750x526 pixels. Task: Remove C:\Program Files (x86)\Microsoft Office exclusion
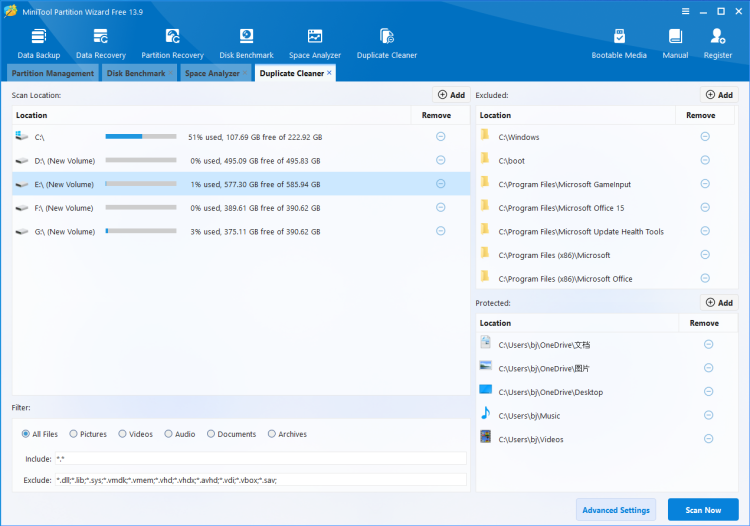tap(705, 278)
